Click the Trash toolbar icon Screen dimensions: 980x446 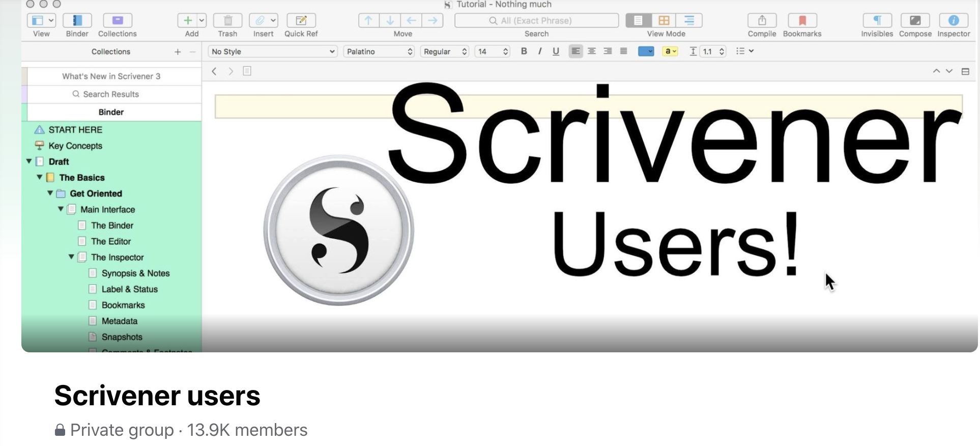227,20
